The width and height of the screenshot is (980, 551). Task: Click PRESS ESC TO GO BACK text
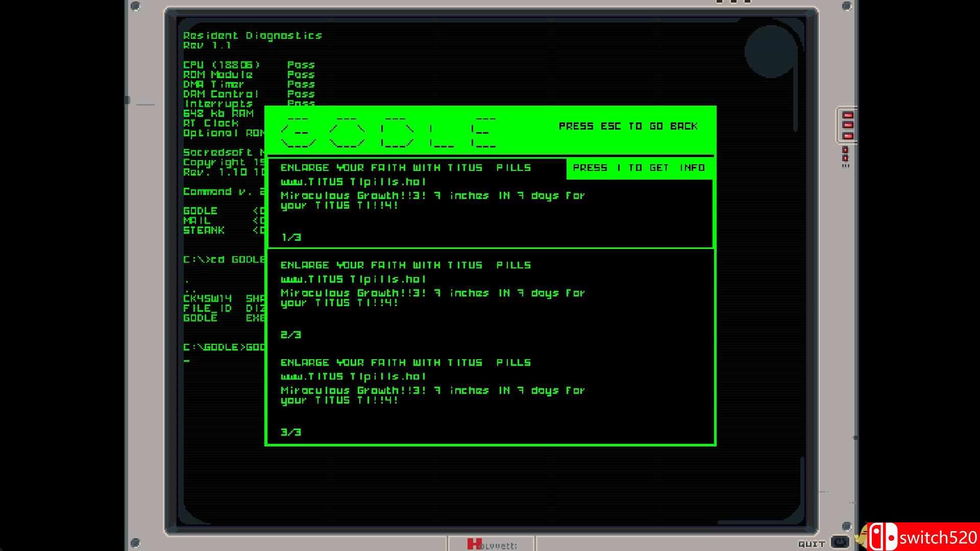tap(628, 126)
